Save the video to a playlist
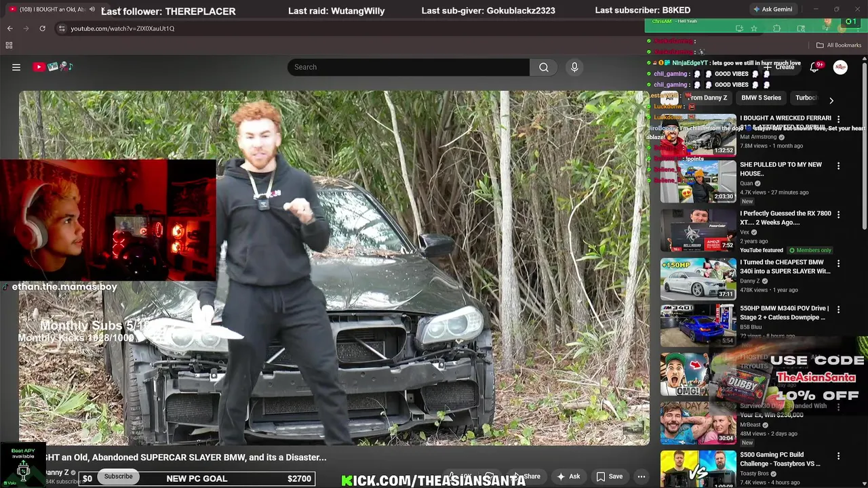 609,476
